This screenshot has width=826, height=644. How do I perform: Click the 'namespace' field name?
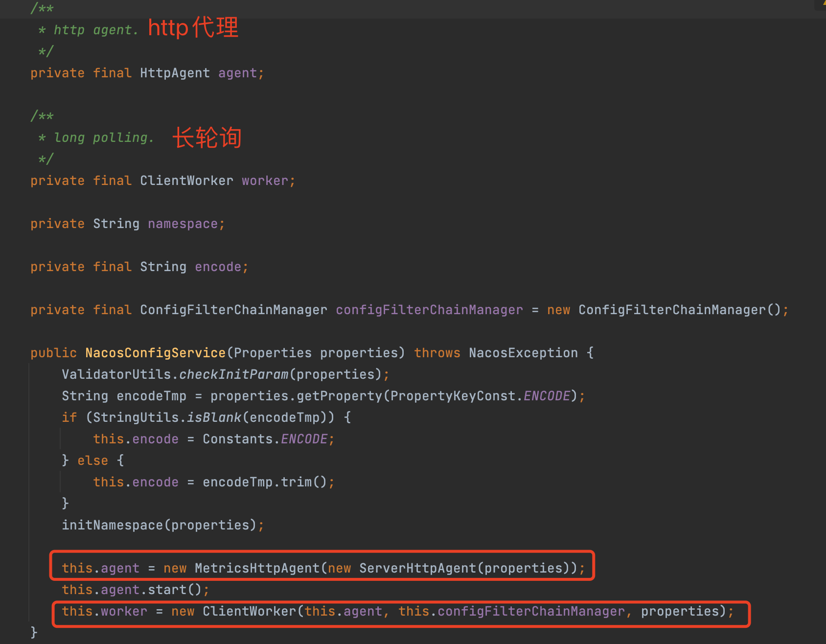pyautogui.click(x=183, y=224)
